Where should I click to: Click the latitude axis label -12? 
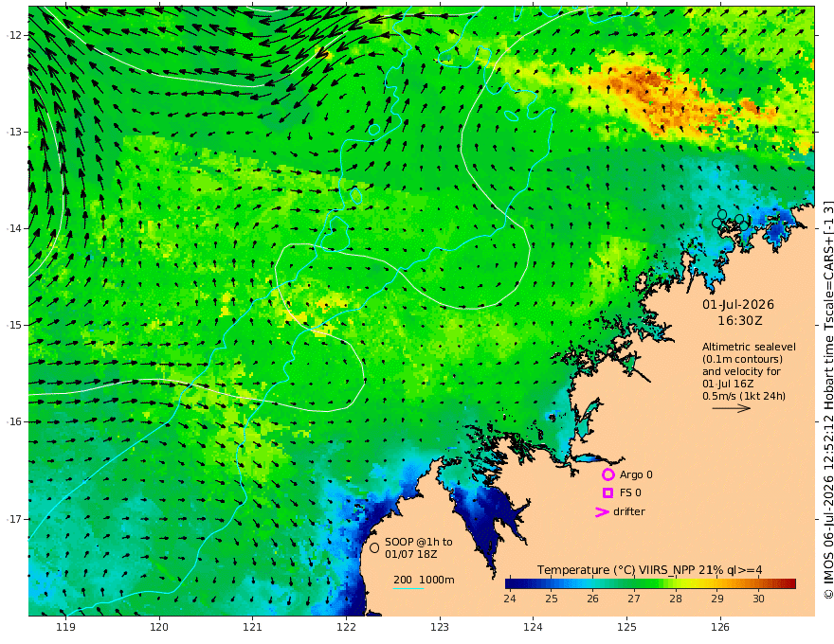click(15, 35)
